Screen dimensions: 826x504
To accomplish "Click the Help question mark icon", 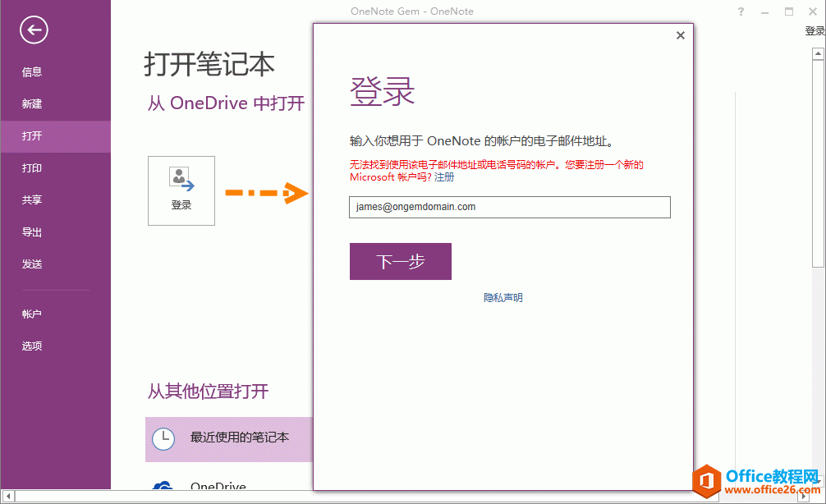I will 740,11.
